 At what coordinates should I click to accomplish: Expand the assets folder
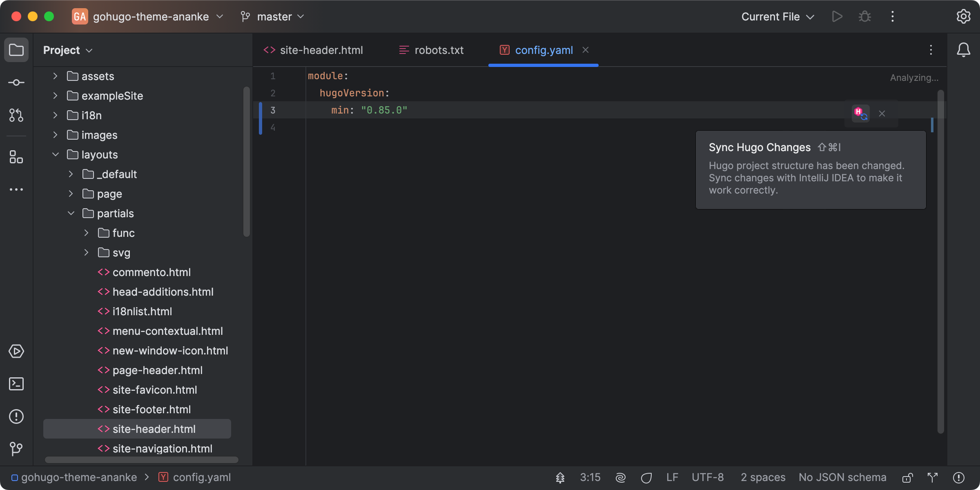click(56, 76)
